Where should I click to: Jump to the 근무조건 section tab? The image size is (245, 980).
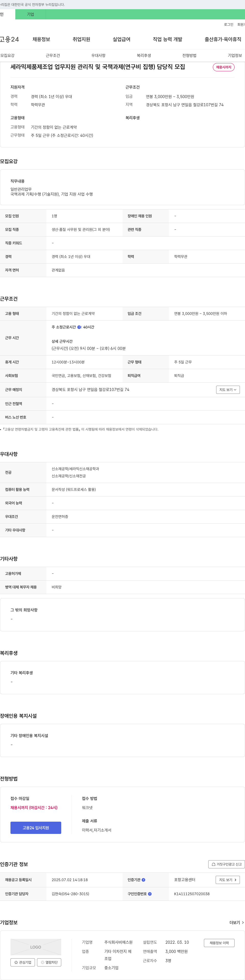click(x=53, y=55)
